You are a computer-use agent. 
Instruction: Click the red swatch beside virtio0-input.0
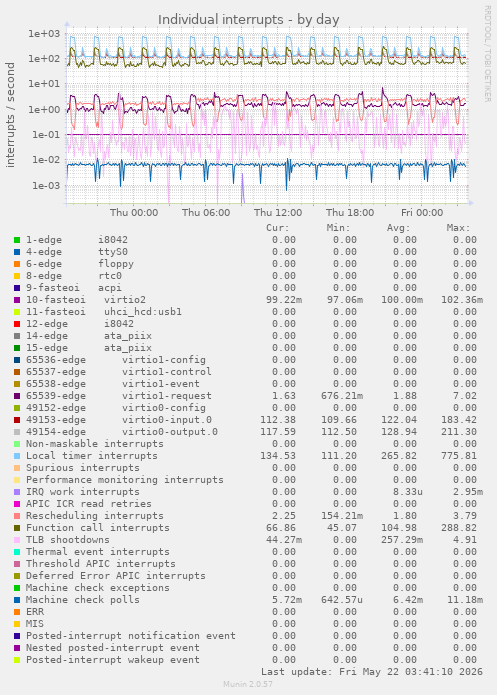[17, 420]
